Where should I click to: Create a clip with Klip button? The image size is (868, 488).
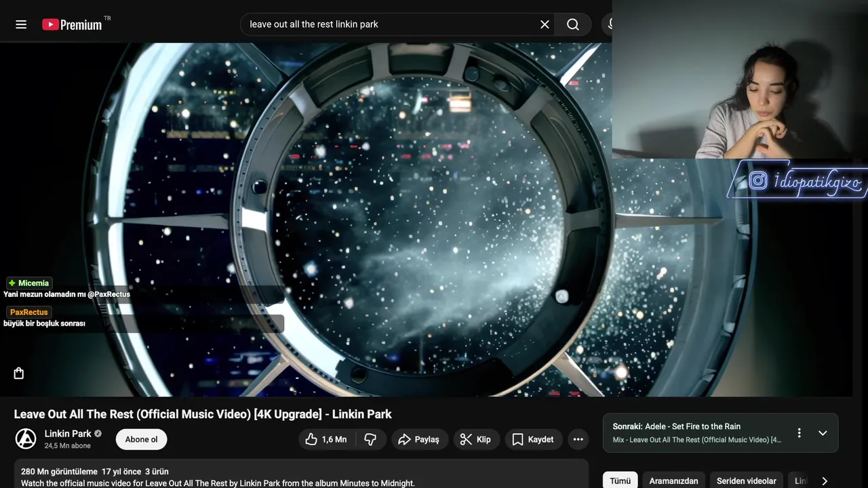[476, 439]
